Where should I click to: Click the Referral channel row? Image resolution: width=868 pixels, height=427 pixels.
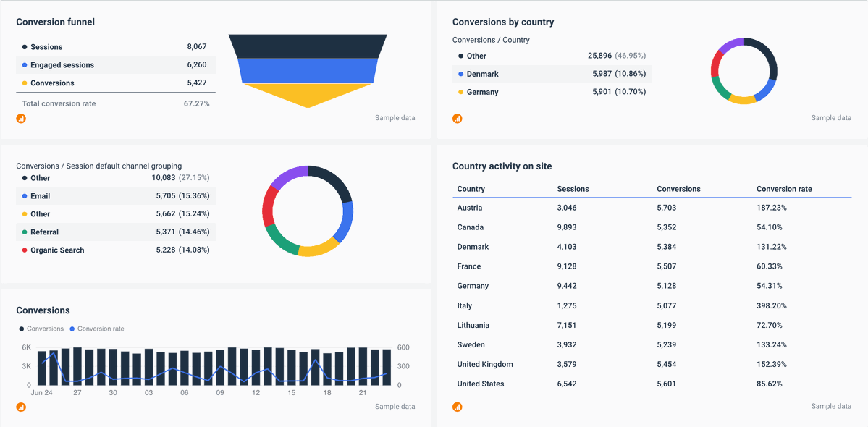[x=116, y=232]
